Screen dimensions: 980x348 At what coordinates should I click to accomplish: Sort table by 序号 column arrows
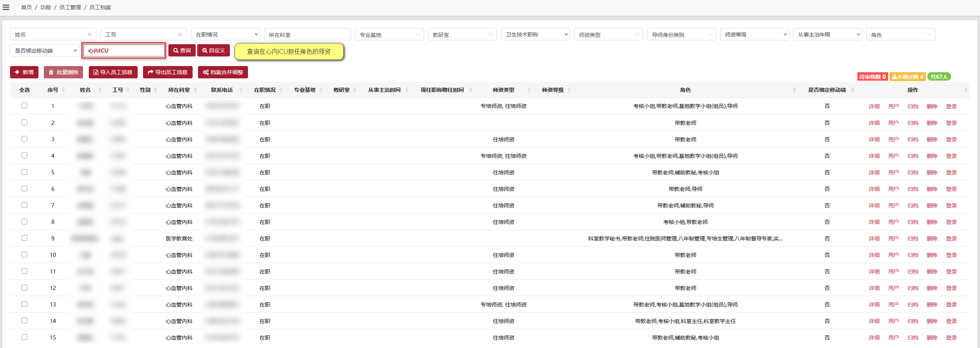pos(63,90)
